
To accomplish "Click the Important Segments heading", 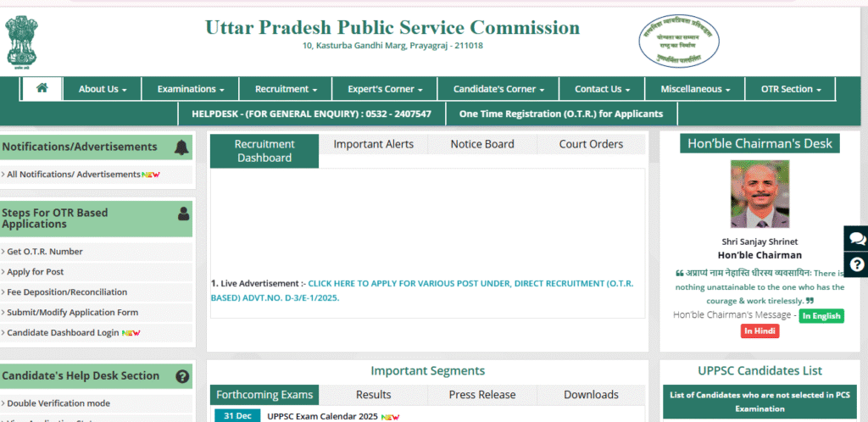I will pyautogui.click(x=428, y=370).
